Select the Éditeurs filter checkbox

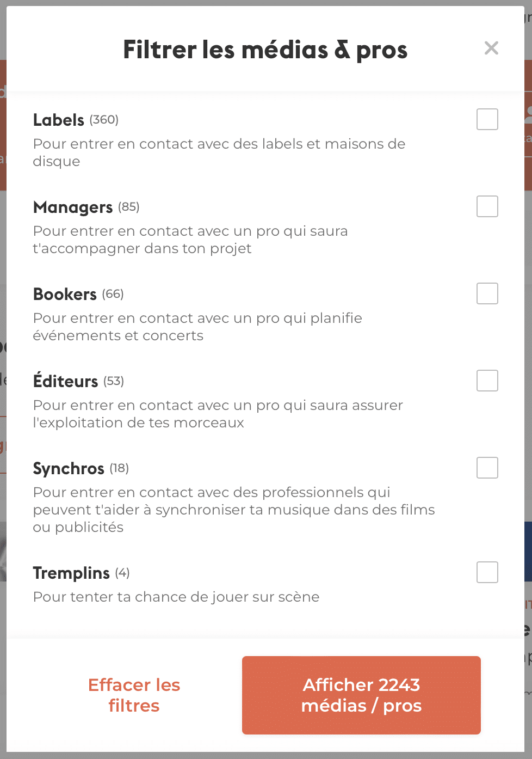[x=487, y=381]
